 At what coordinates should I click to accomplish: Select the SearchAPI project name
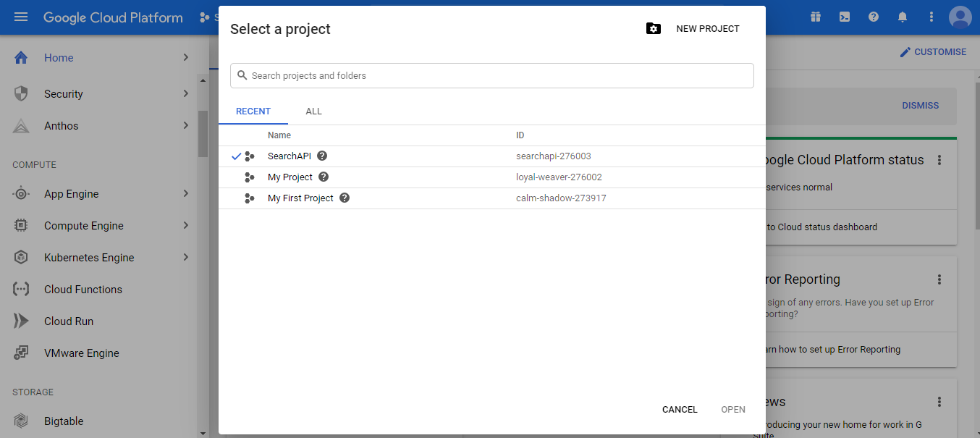289,156
